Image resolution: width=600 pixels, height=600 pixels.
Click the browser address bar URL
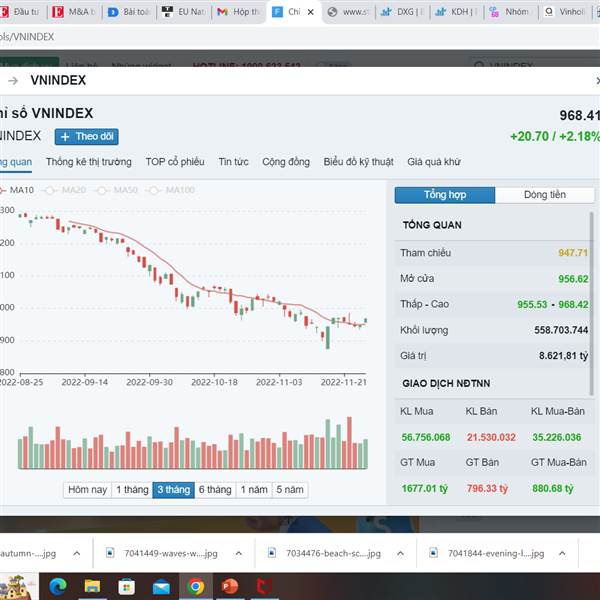pyautogui.click(x=27, y=37)
